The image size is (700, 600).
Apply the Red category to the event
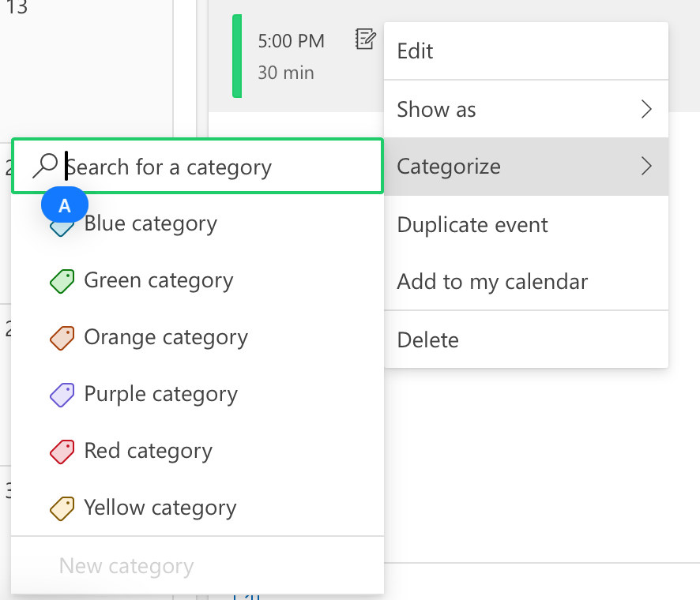148,452
